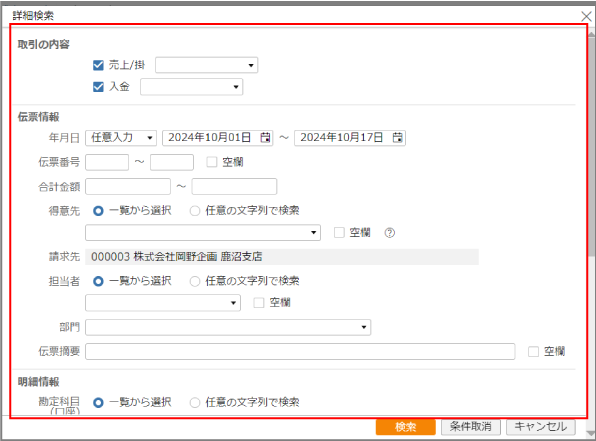Select 任意の文字列で検索 radio for 得意先

pos(195,211)
